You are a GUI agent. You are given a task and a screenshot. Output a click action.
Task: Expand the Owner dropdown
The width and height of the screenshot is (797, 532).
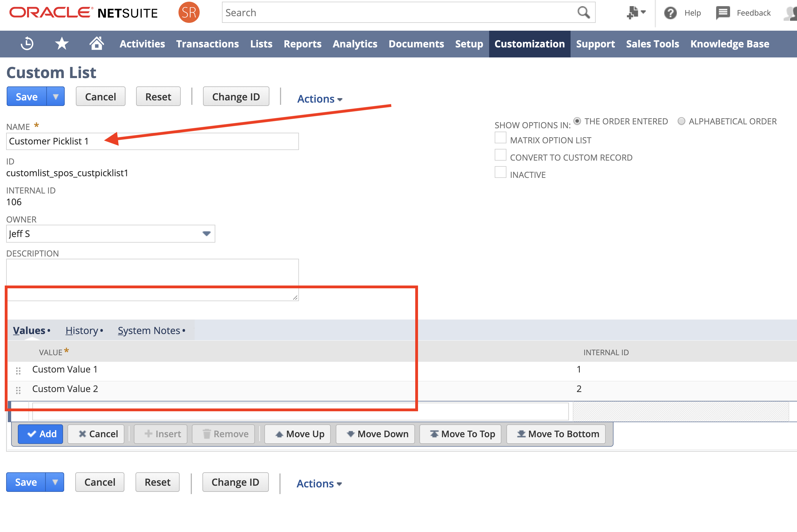click(206, 234)
